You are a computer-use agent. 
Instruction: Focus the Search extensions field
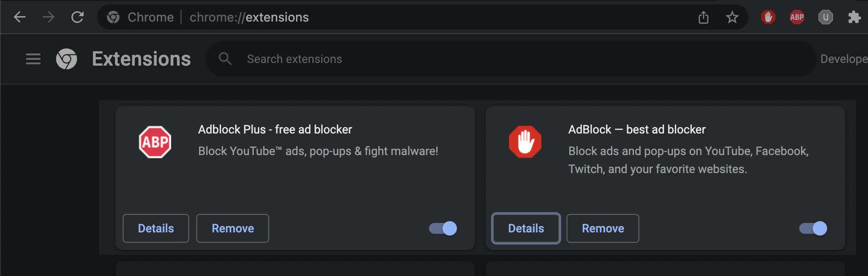(x=511, y=59)
